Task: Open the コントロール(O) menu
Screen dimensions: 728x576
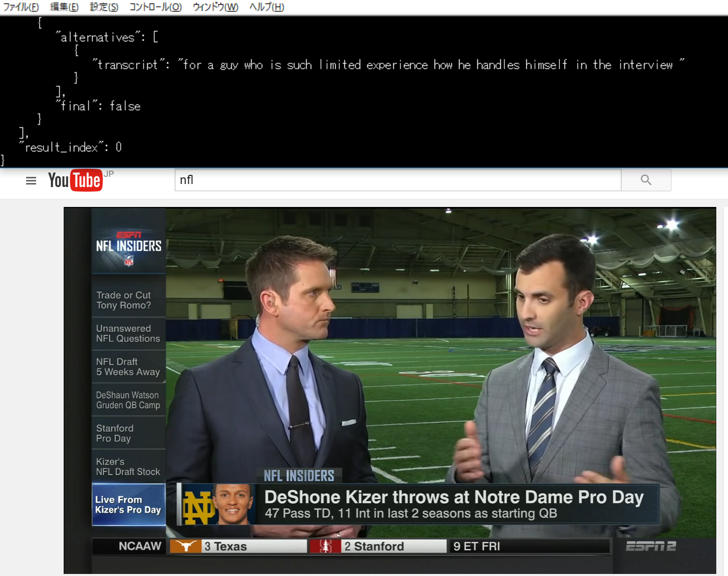Action: [x=155, y=7]
